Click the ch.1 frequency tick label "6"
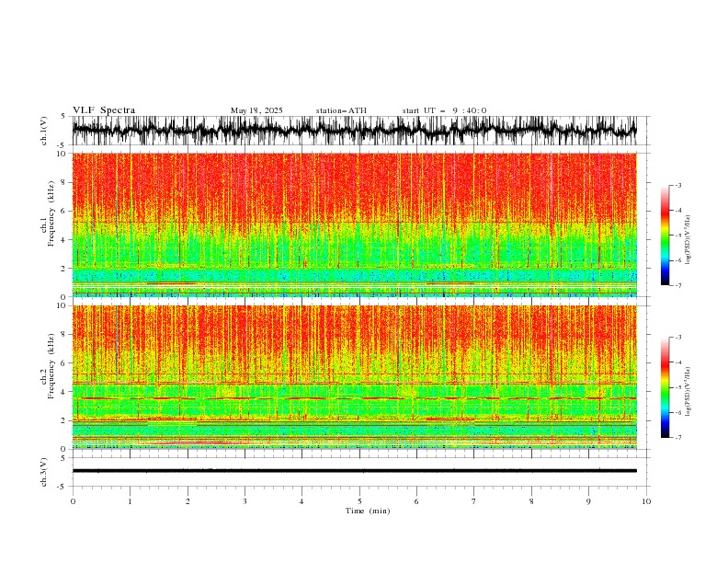 click(x=64, y=211)
